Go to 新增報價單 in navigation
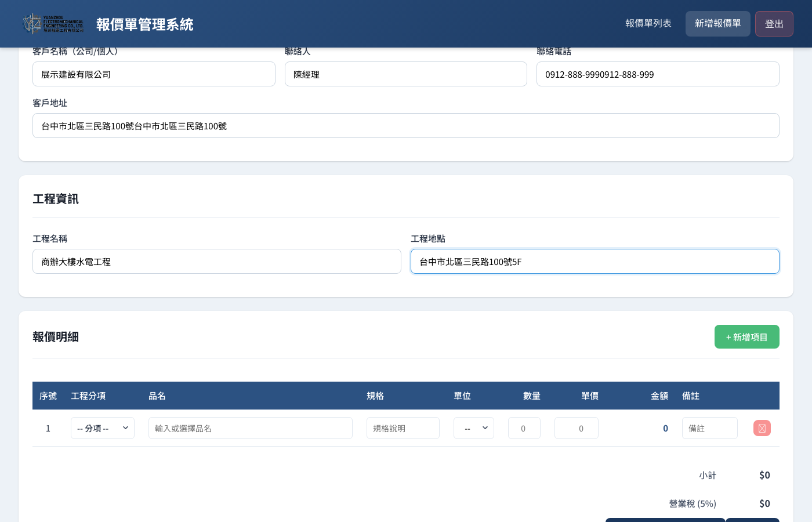The image size is (812, 522). point(717,24)
